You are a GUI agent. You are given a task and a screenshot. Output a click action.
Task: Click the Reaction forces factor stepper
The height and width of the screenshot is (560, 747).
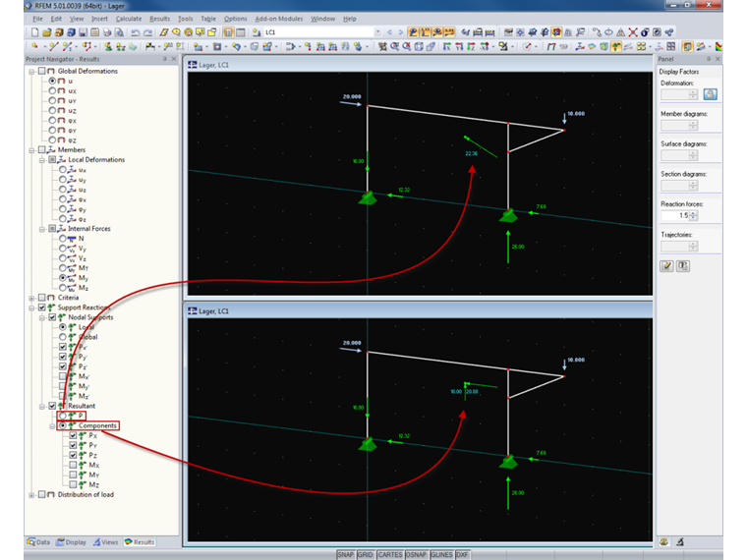(x=694, y=216)
